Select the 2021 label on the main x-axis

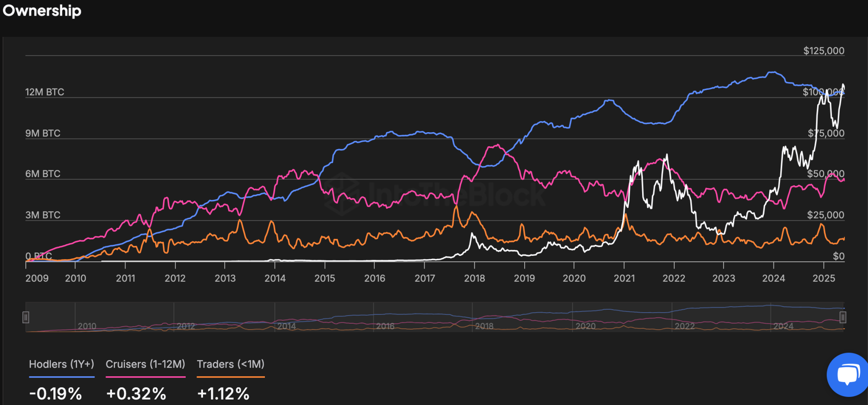pyautogui.click(x=624, y=278)
